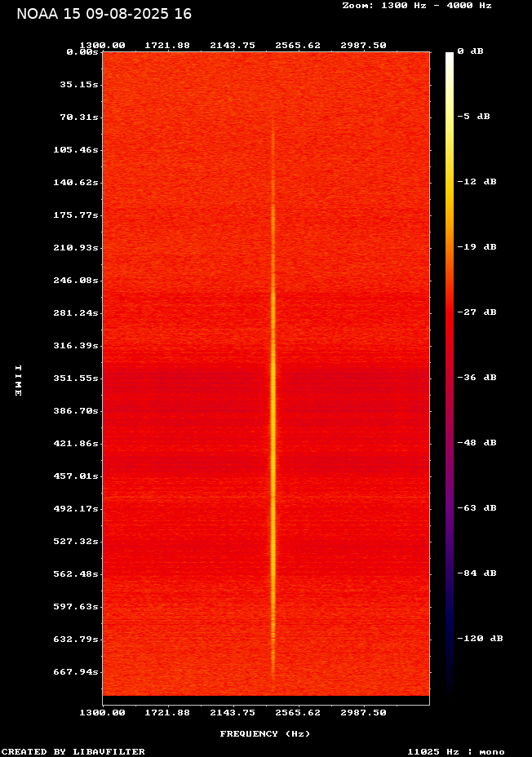Select the '-27 dB' scale label
532x757 pixels.
point(477,312)
